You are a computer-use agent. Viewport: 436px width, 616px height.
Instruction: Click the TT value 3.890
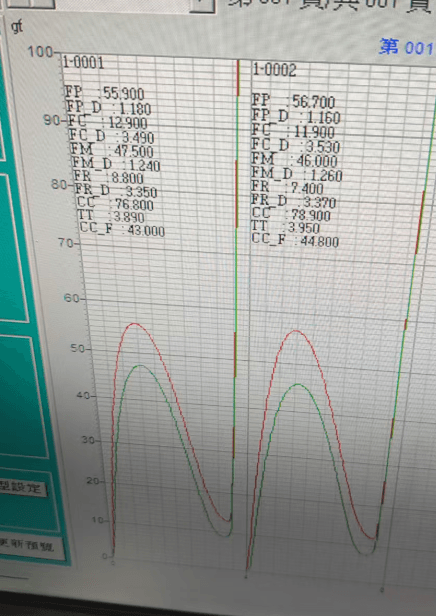point(129,217)
